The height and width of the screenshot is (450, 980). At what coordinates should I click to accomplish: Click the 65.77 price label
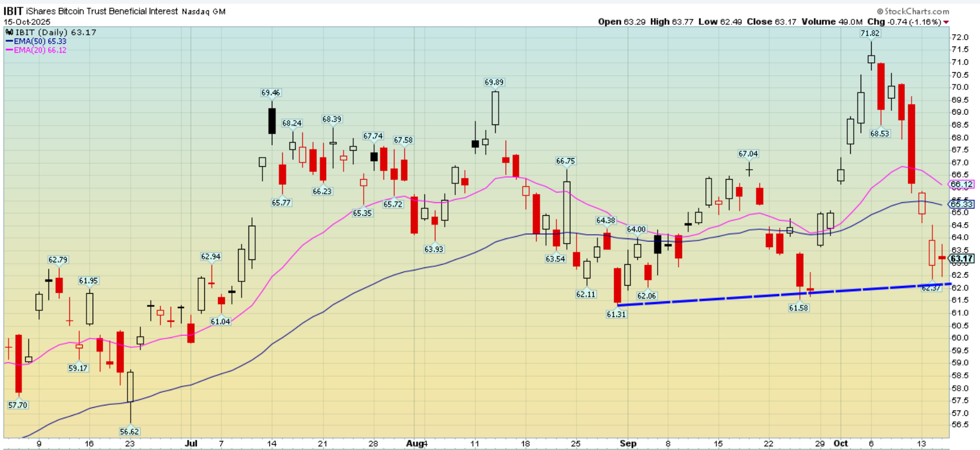click(x=281, y=202)
